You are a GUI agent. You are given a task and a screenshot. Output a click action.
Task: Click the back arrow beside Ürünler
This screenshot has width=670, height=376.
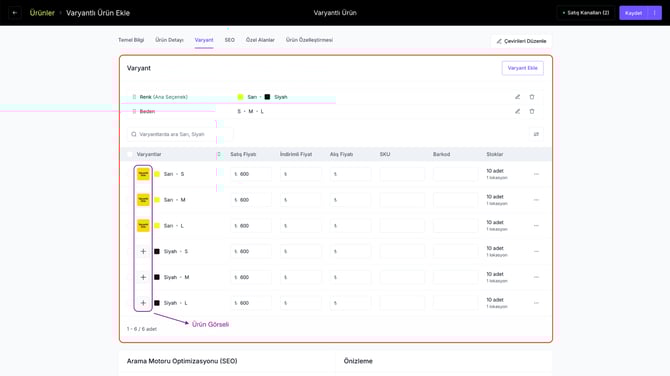(x=15, y=13)
